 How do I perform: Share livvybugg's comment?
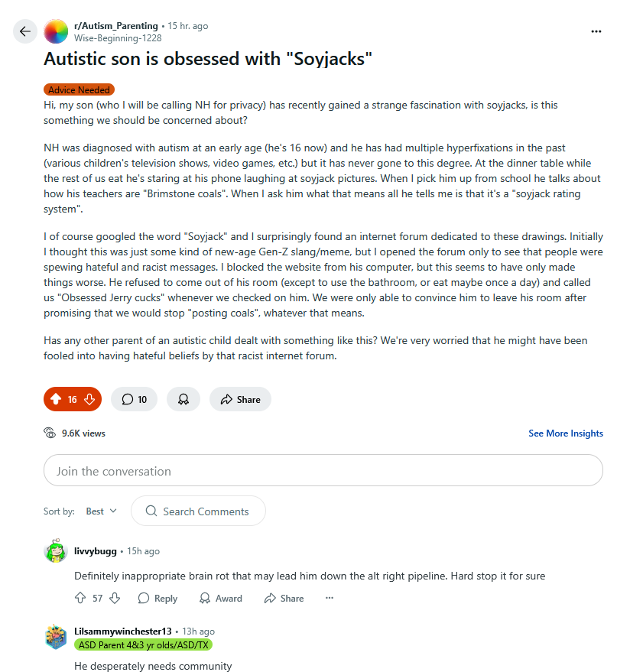[x=283, y=599]
